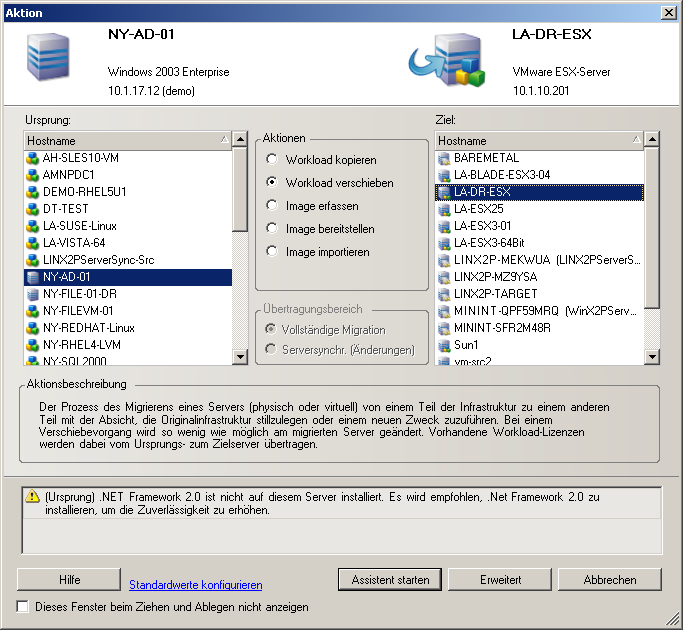The width and height of the screenshot is (683, 630).
Task: Click the DEMO-RHEL5U1 workload icon
Action: tap(33, 192)
